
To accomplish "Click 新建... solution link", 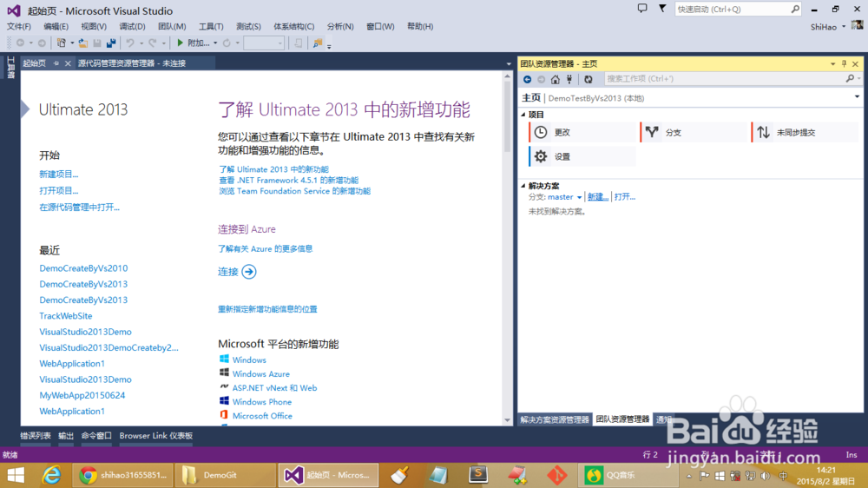I will pyautogui.click(x=597, y=197).
